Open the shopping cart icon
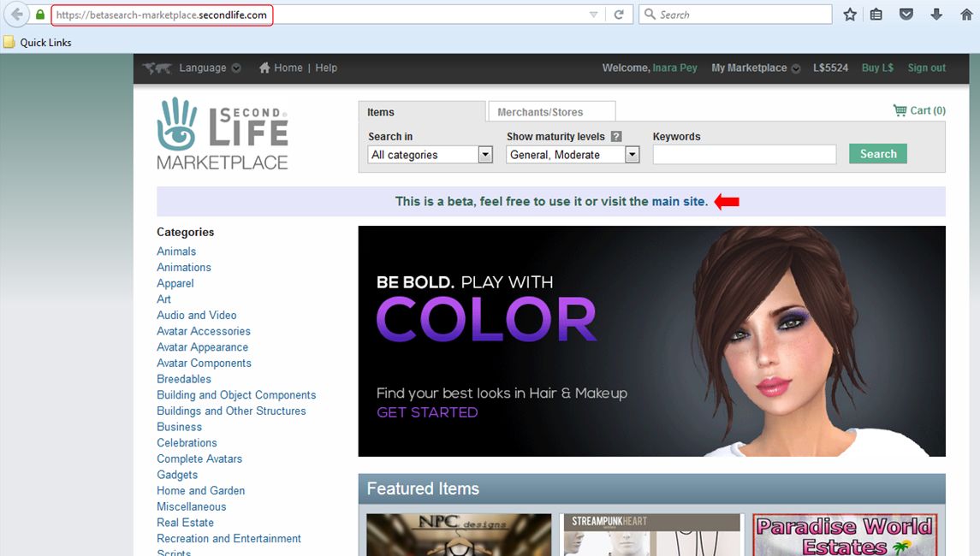This screenshot has width=980, height=556. (x=900, y=110)
